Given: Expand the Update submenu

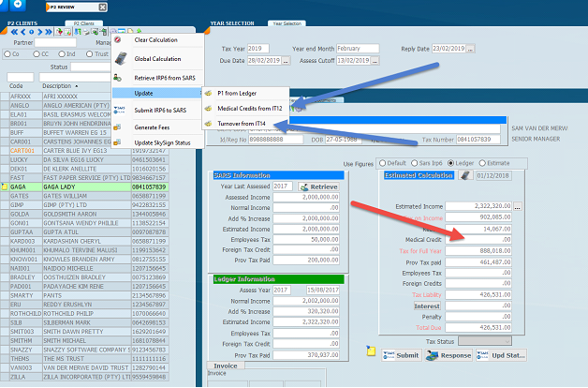Looking at the screenshot, I should (x=154, y=94).
